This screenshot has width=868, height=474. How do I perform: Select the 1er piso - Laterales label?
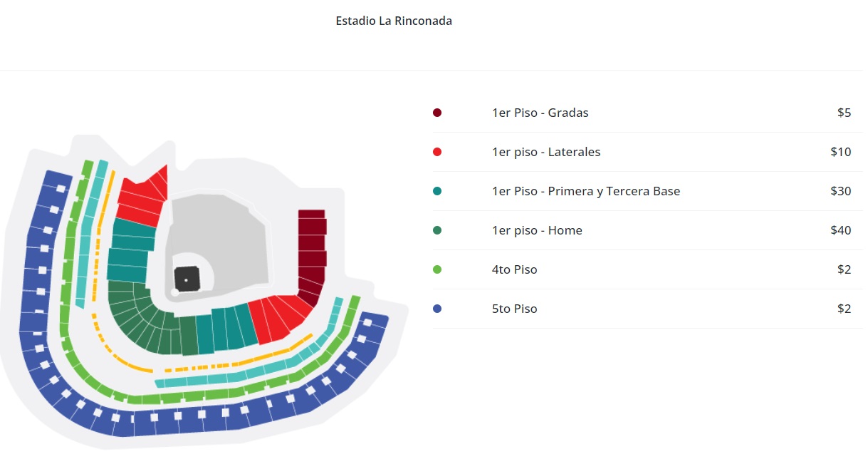546,152
